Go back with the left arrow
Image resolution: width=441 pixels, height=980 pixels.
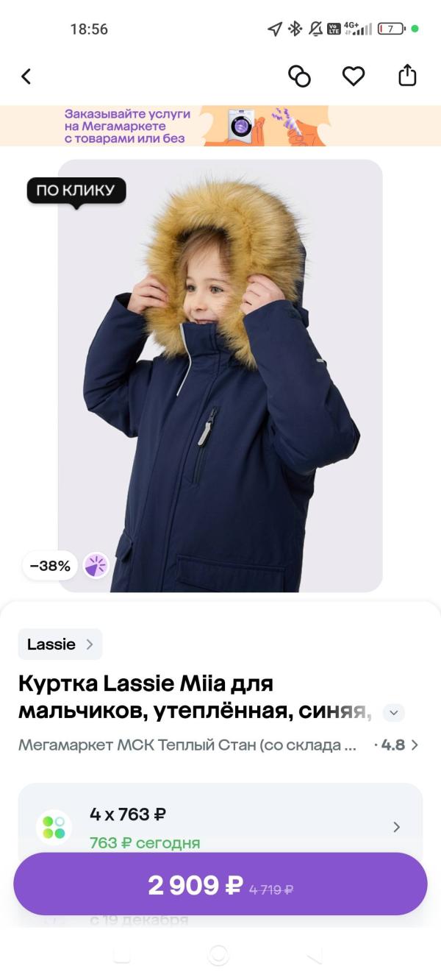[x=26, y=76]
